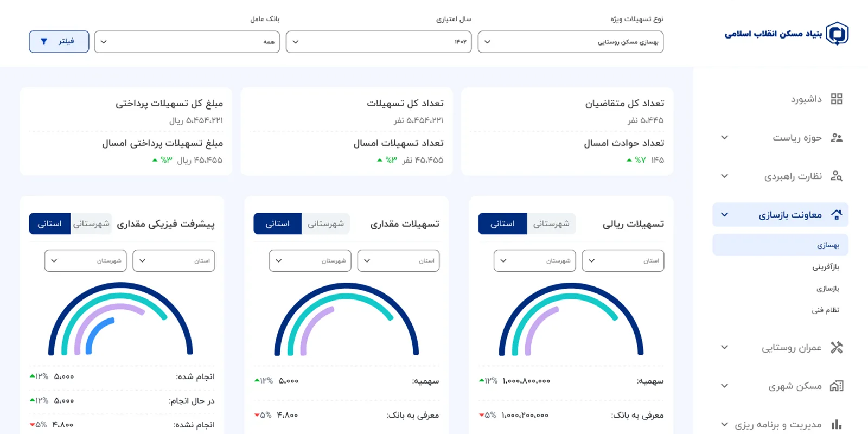Click the عمران روستایی tools icon
Viewport: 868px width, 434px height.
point(837,347)
